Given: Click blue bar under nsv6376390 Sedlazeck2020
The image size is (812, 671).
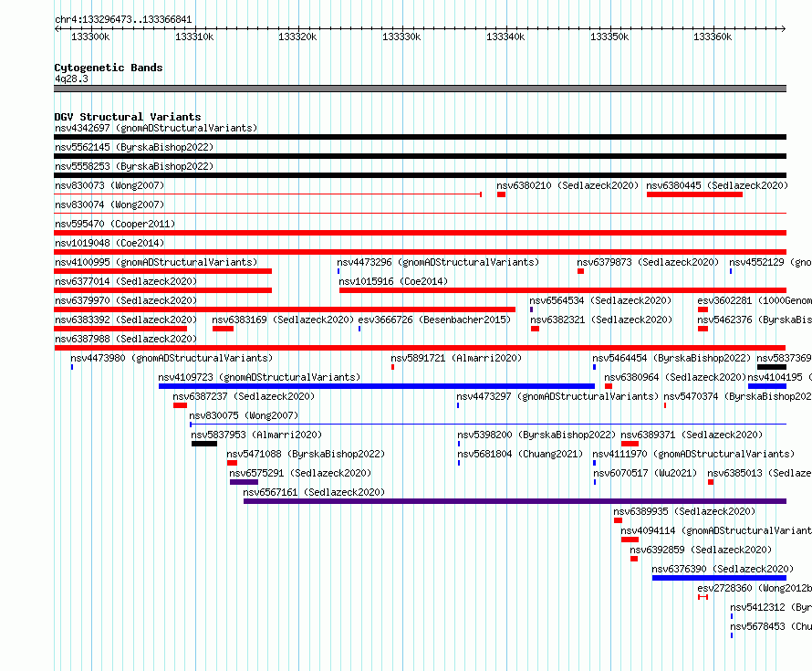Looking at the screenshot, I should coord(719,578).
